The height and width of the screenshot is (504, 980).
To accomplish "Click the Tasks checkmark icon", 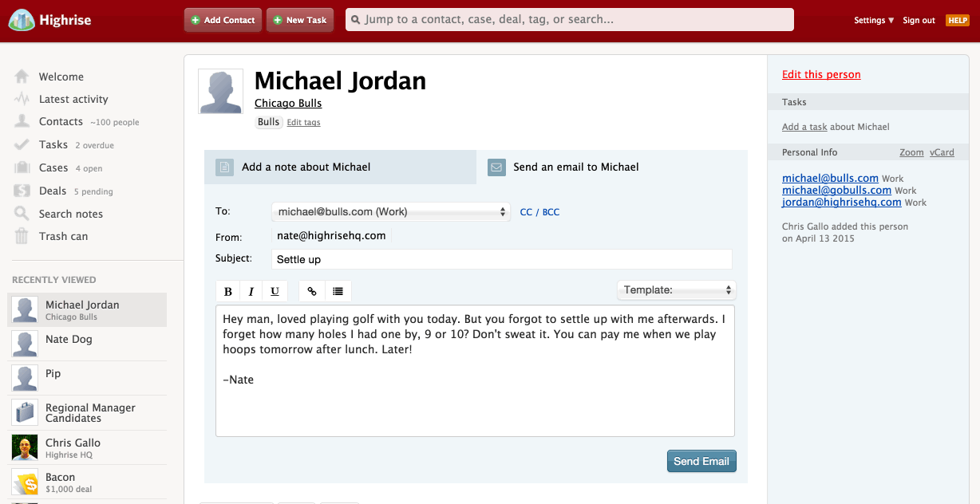I will 22,144.
